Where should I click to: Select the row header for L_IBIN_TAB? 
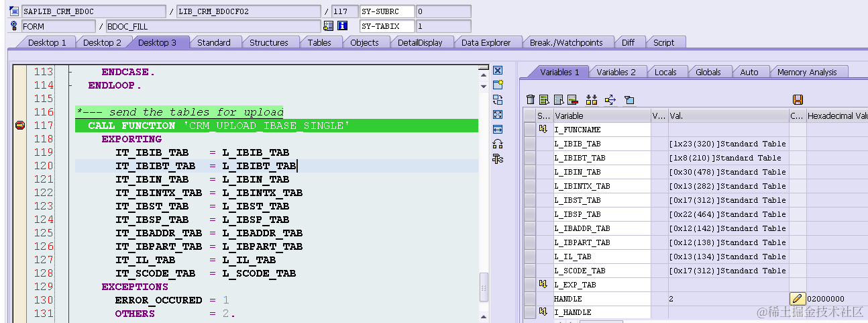[529, 172]
